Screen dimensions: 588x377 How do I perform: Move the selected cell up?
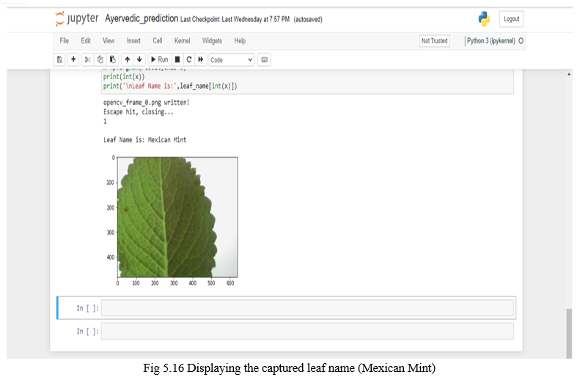click(x=128, y=59)
